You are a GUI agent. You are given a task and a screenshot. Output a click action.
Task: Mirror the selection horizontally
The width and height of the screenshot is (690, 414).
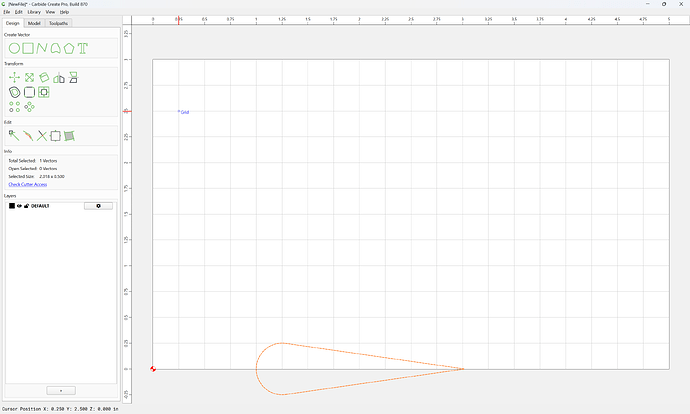point(59,78)
